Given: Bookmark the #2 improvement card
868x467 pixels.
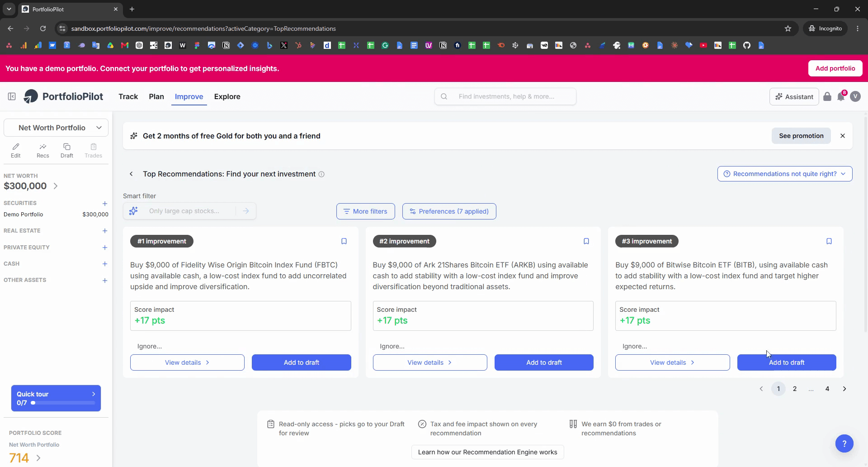Looking at the screenshot, I should [x=586, y=241].
